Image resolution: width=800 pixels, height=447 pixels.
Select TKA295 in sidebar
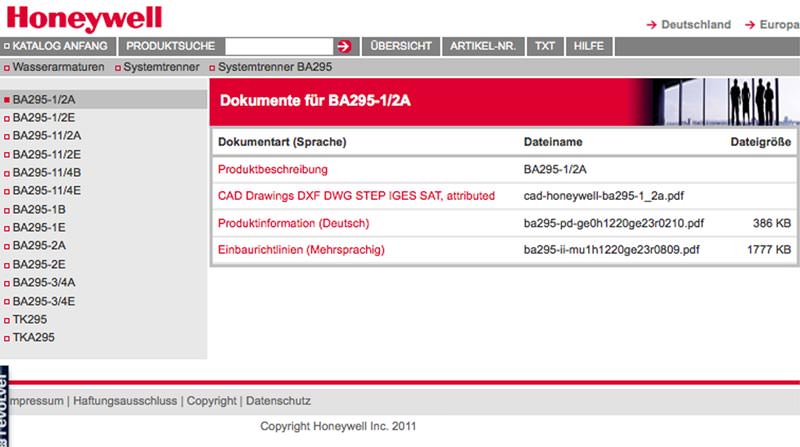(x=33, y=338)
